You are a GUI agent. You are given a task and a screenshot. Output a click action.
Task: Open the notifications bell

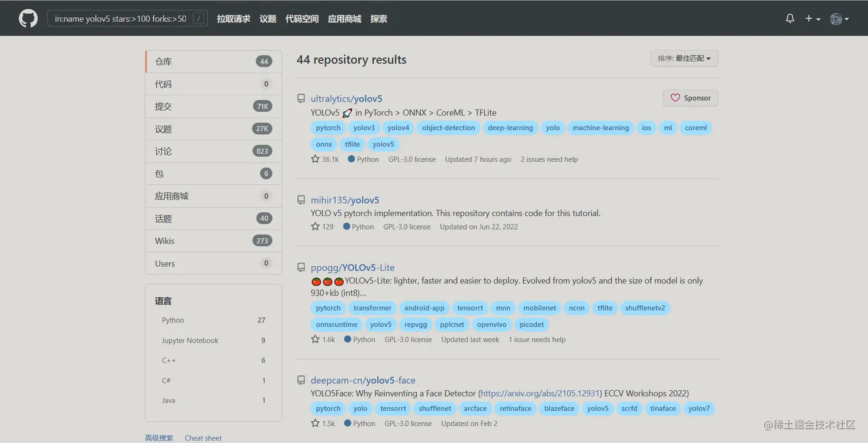(x=790, y=18)
